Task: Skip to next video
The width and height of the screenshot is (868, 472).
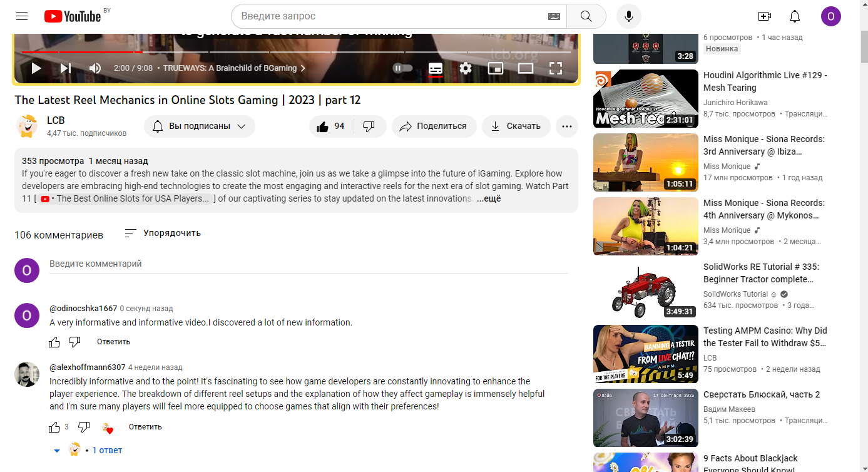Action: (x=66, y=68)
